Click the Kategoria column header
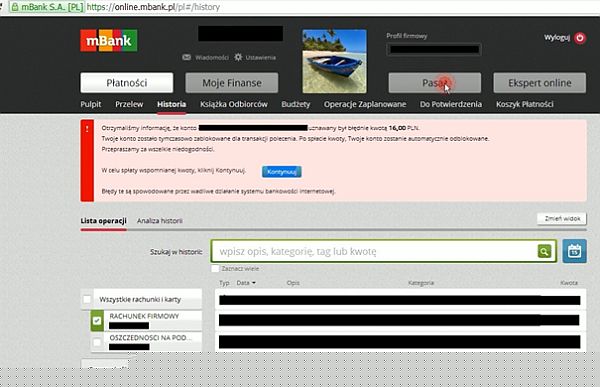This screenshot has width=600, height=387. click(x=421, y=283)
